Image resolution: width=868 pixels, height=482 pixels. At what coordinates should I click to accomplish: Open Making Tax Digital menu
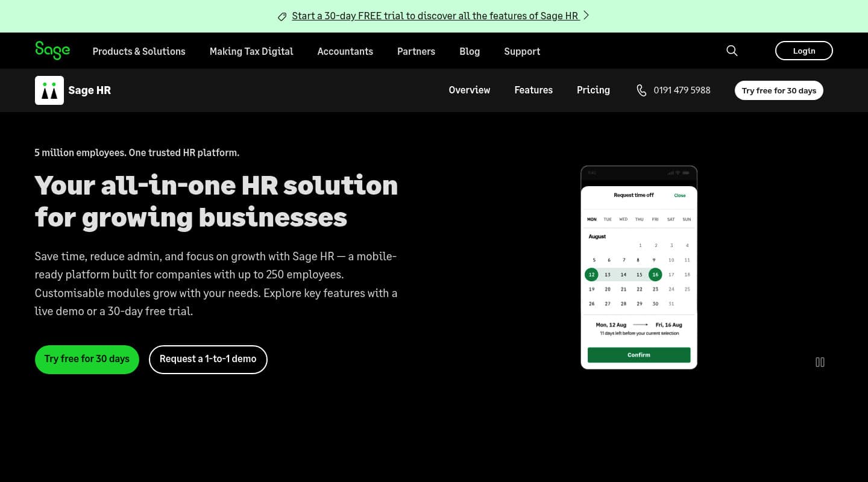251,51
